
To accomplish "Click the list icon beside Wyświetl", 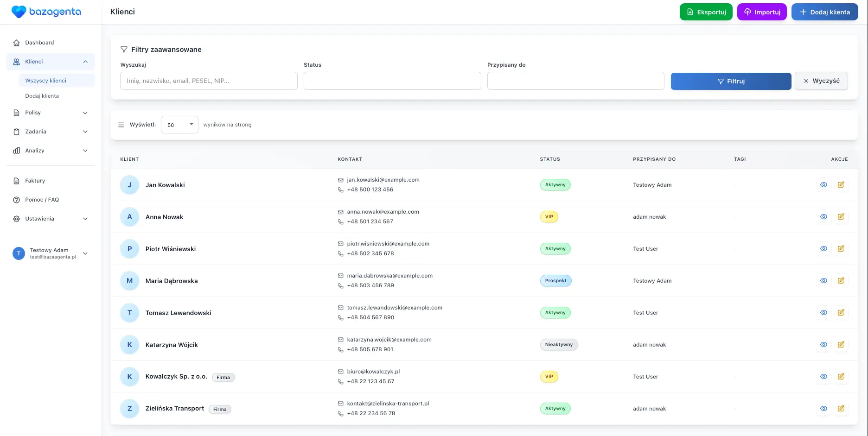I will tap(121, 125).
